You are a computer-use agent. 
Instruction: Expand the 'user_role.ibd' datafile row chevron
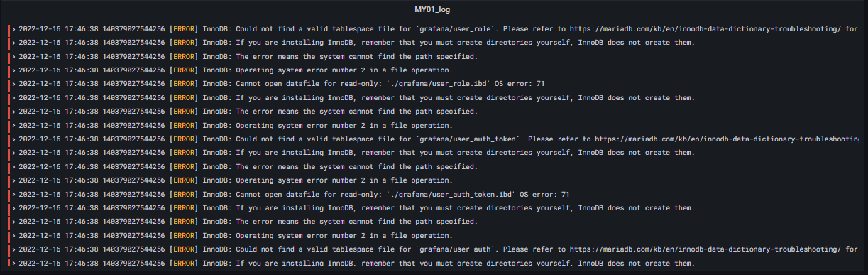14,84
